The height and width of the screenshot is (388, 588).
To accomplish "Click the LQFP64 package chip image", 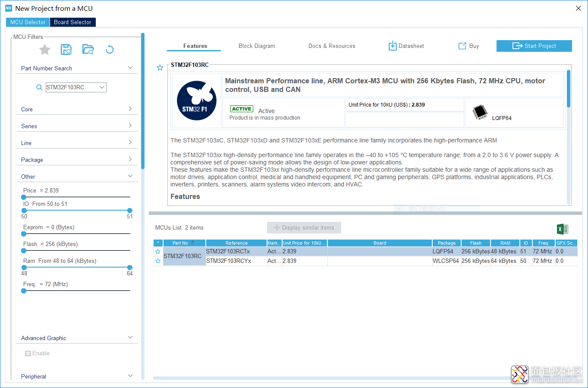I will click(480, 112).
